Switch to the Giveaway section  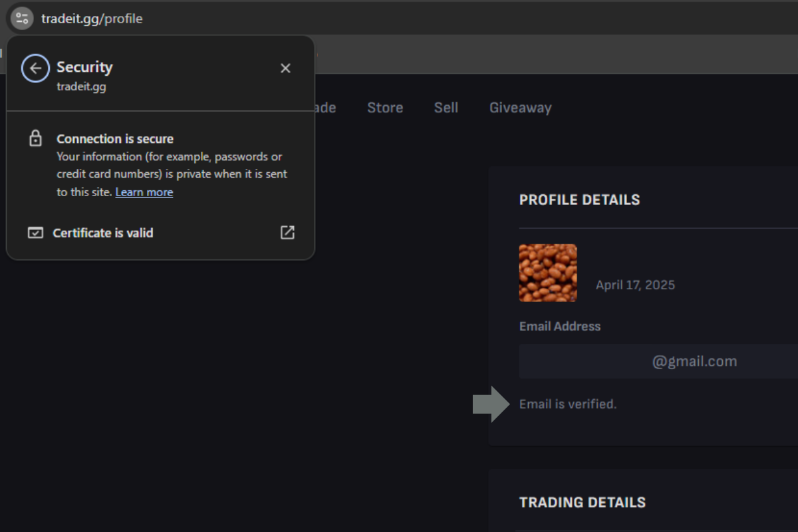pyautogui.click(x=520, y=107)
